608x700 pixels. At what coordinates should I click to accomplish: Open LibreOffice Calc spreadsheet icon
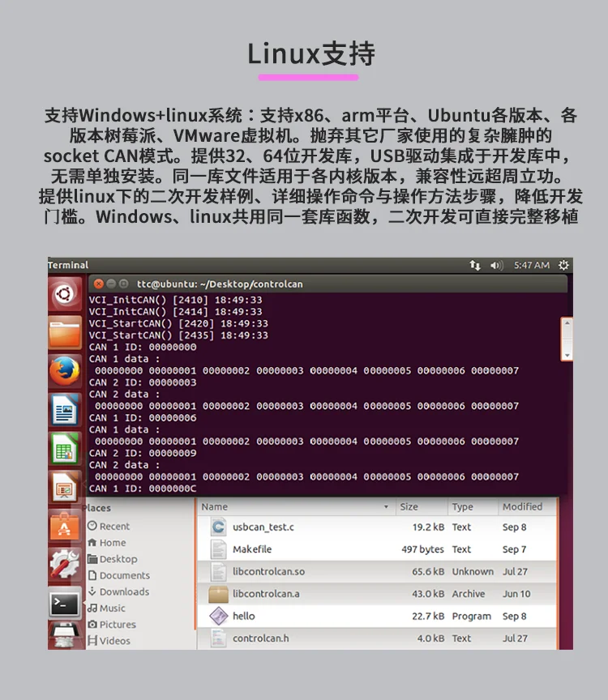click(65, 448)
